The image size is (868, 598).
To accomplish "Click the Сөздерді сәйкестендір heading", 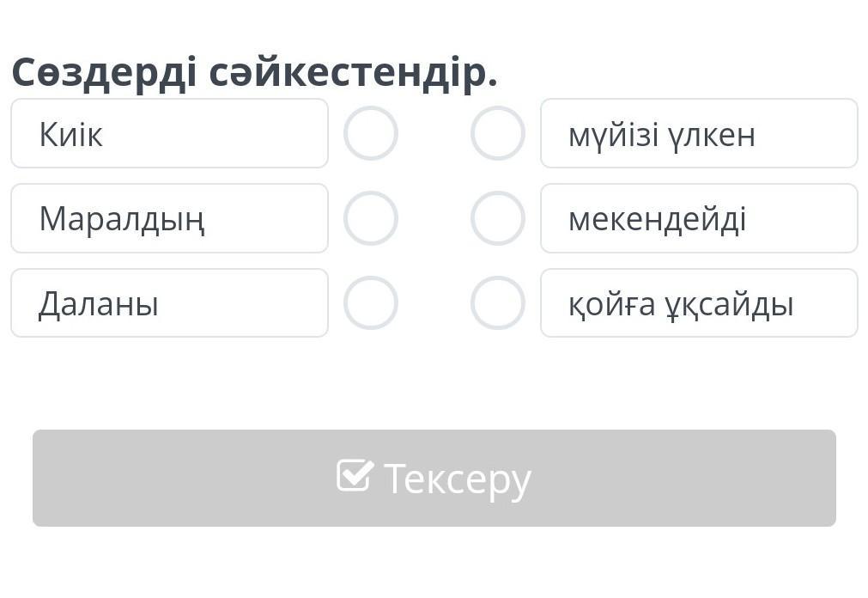I will tap(254, 73).
